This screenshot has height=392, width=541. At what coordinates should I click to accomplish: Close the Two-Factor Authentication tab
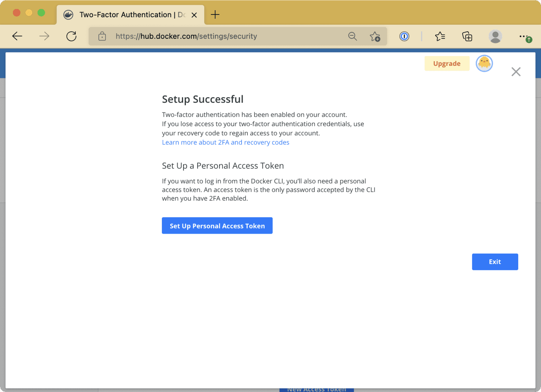pos(194,15)
